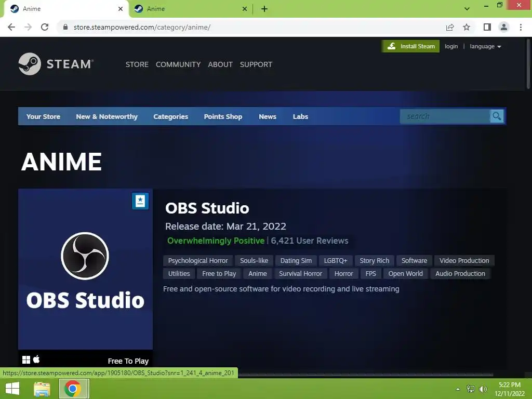The width and height of the screenshot is (532, 399).
Task: Click the browser forward arrow
Action: [28, 27]
